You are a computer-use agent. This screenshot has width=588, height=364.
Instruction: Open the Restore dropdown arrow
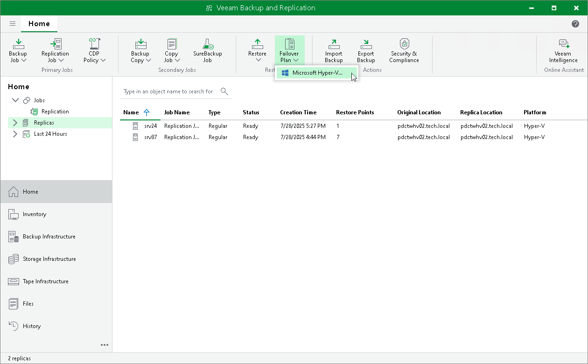coord(258,60)
